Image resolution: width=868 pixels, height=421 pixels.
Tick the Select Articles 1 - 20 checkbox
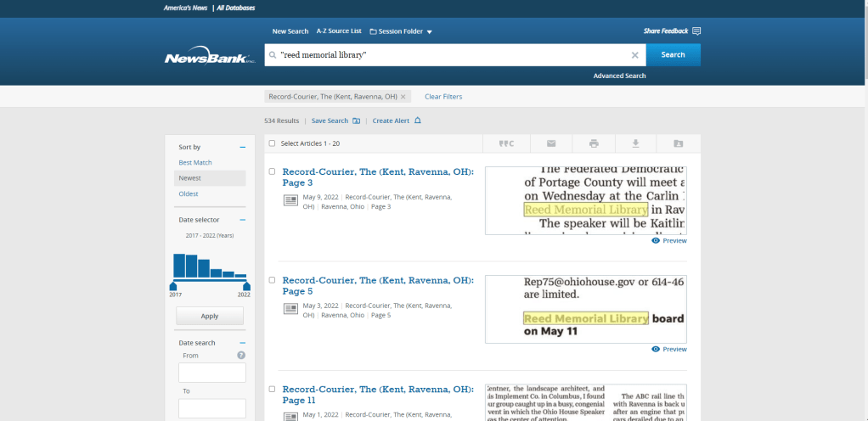[x=272, y=143]
